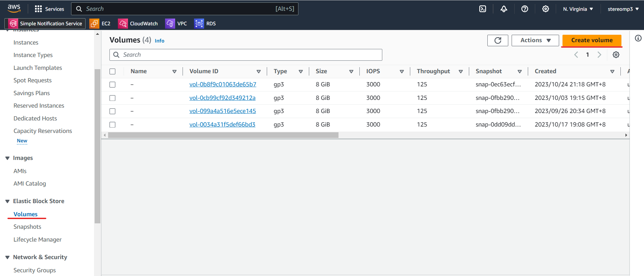
Task: Open Savings Plans in the sidebar
Action: 32,93
